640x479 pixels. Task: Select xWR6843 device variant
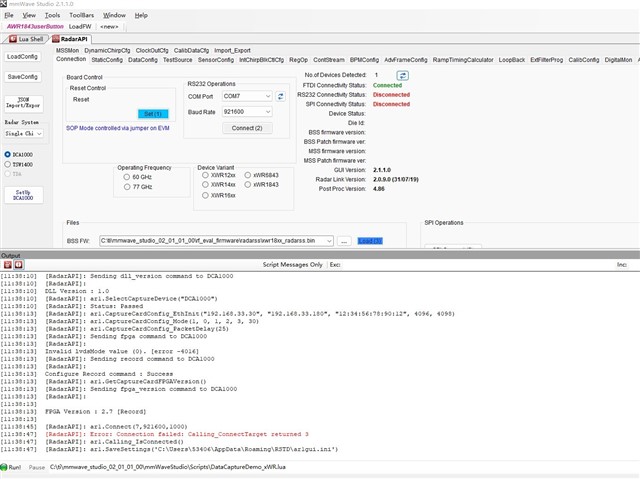(248, 175)
